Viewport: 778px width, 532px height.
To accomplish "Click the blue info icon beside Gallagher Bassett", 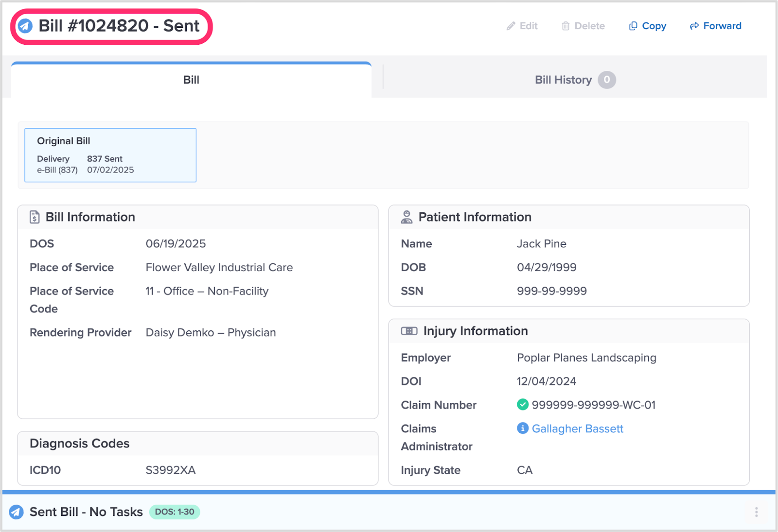I will (x=523, y=428).
